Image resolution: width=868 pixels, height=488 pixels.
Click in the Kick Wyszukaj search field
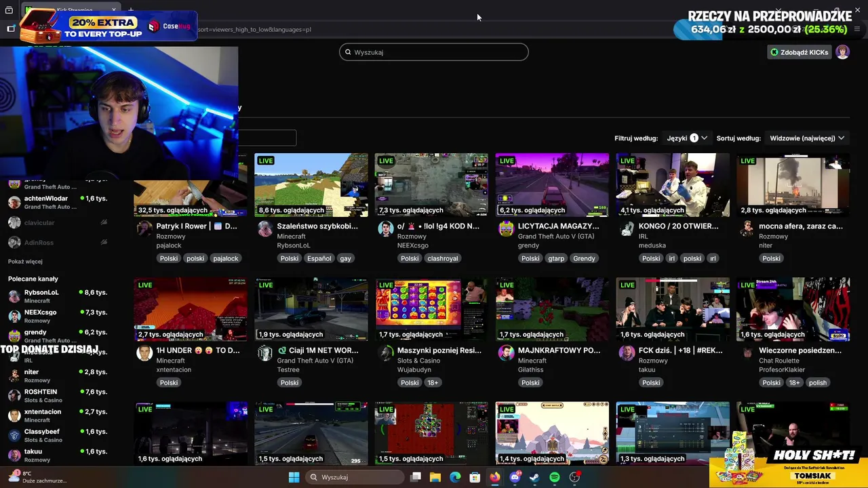point(434,52)
